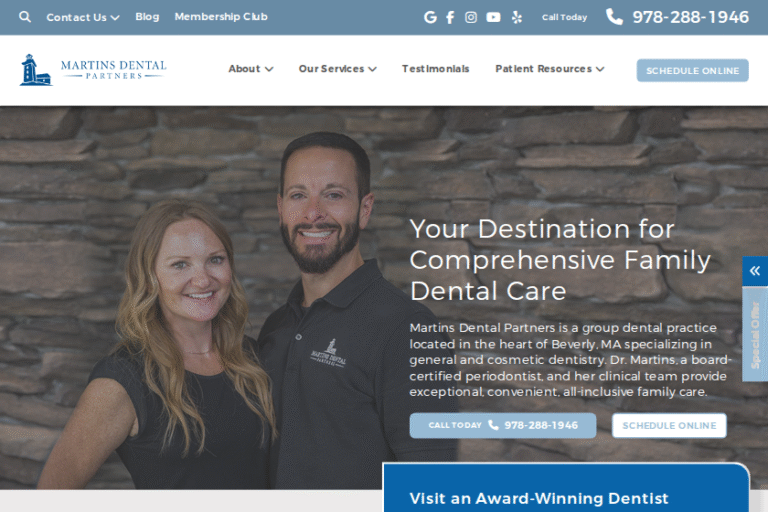Open the Membership Club link
The image size is (768, 512).
click(221, 17)
